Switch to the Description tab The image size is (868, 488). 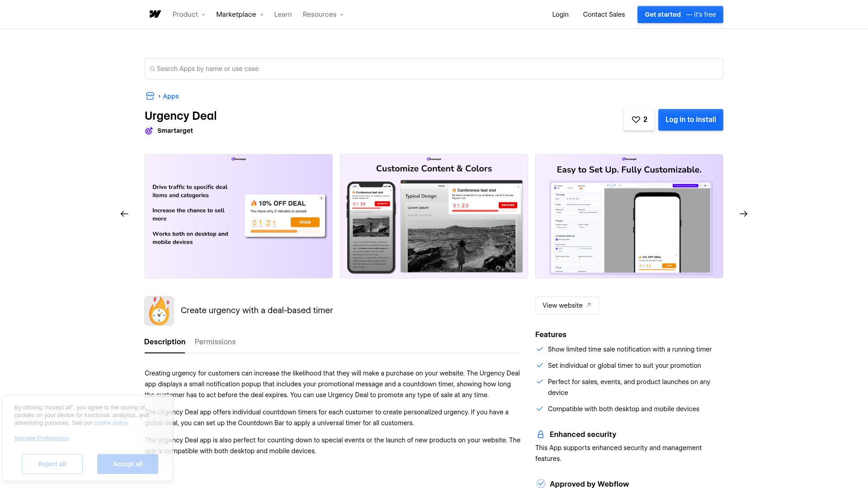pos(165,342)
